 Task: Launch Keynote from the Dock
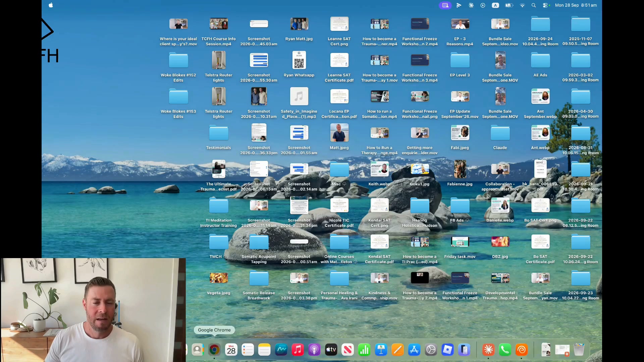pyautogui.click(x=381, y=350)
